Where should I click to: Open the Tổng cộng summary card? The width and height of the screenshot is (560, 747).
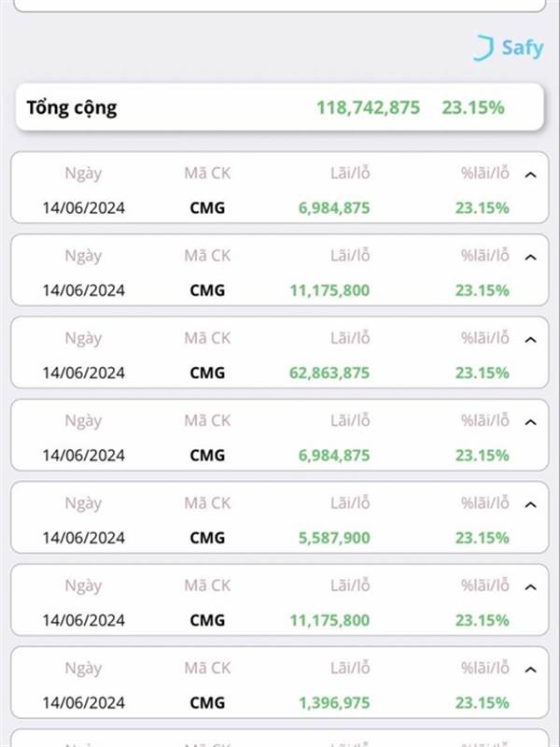tap(279, 107)
